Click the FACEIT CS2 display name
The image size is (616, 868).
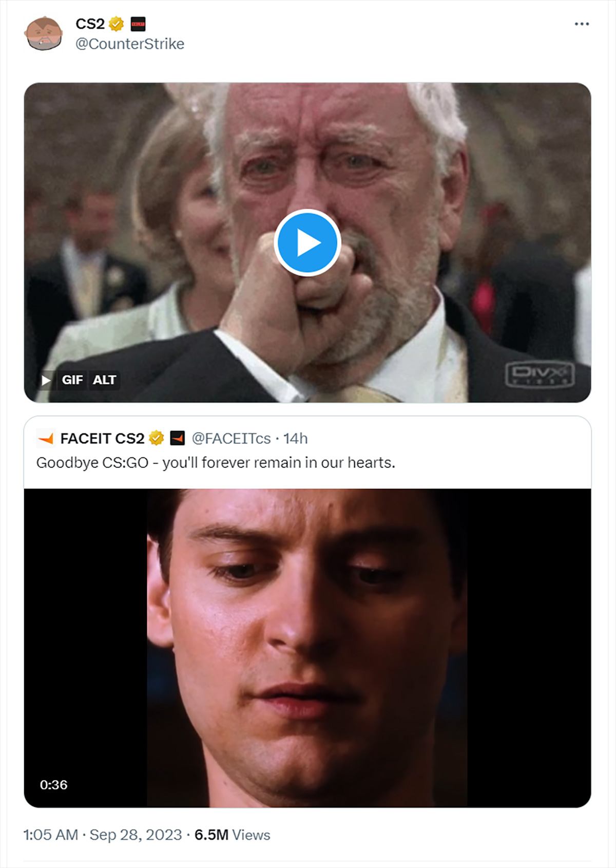point(102,439)
